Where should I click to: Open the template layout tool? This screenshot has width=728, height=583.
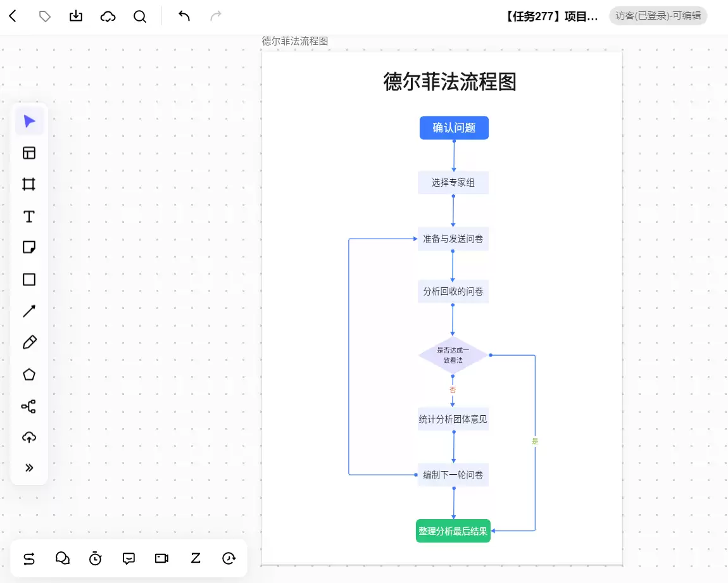point(29,153)
